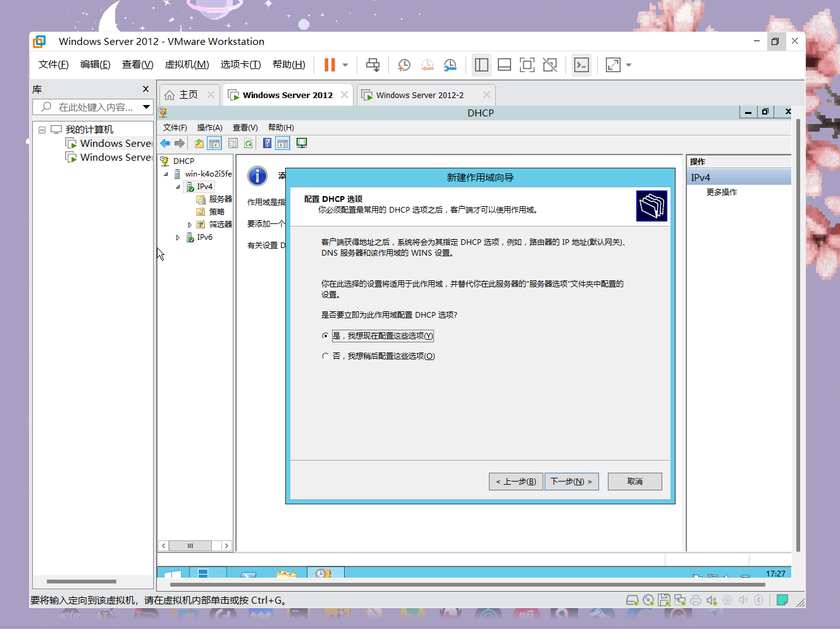Open the 选项卡(T) menu in VMware
The image size is (840, 629).
(240, 65)
